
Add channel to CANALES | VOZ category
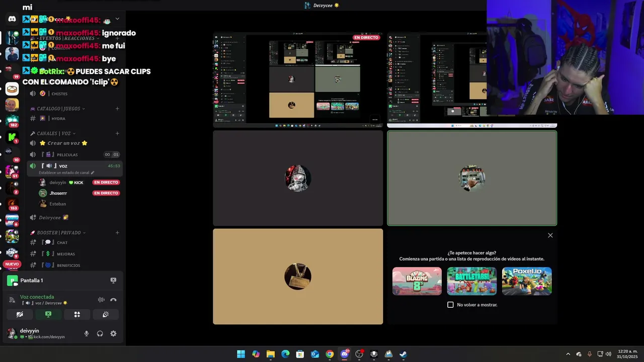point(117,133)
